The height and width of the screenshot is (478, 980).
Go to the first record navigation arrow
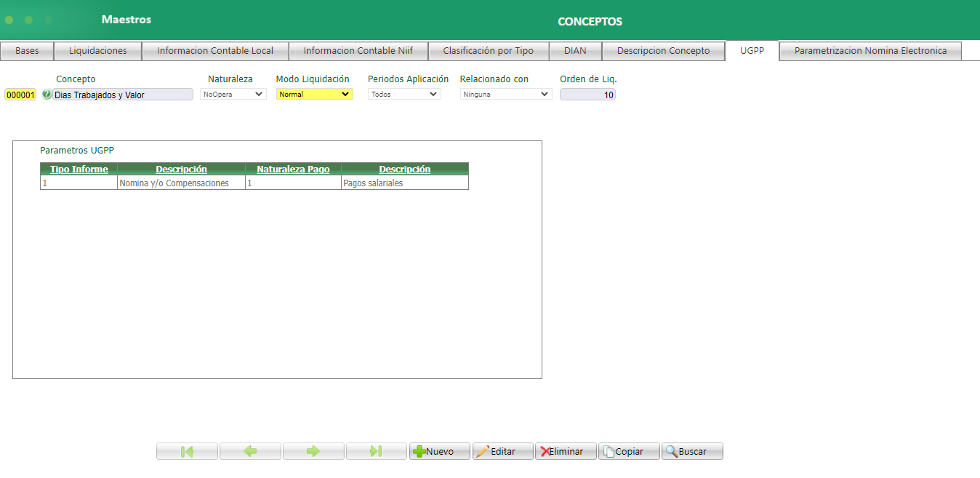coord(187,451)
